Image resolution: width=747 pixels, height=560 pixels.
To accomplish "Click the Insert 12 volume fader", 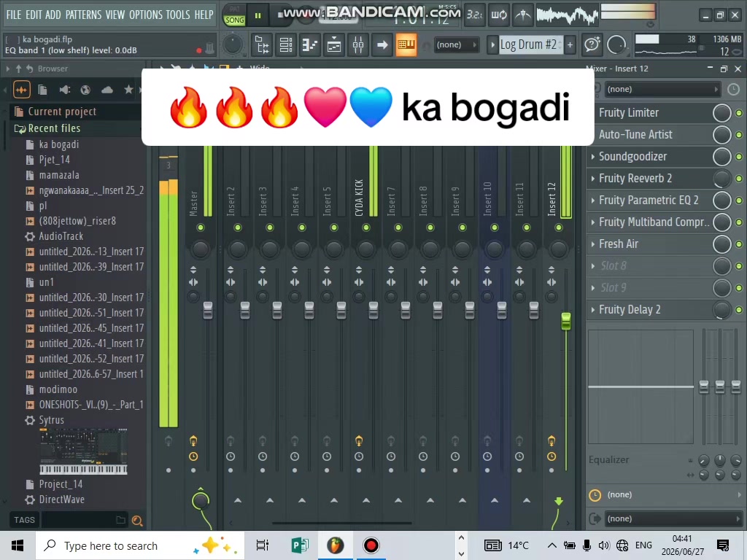I will click(565, 322).
